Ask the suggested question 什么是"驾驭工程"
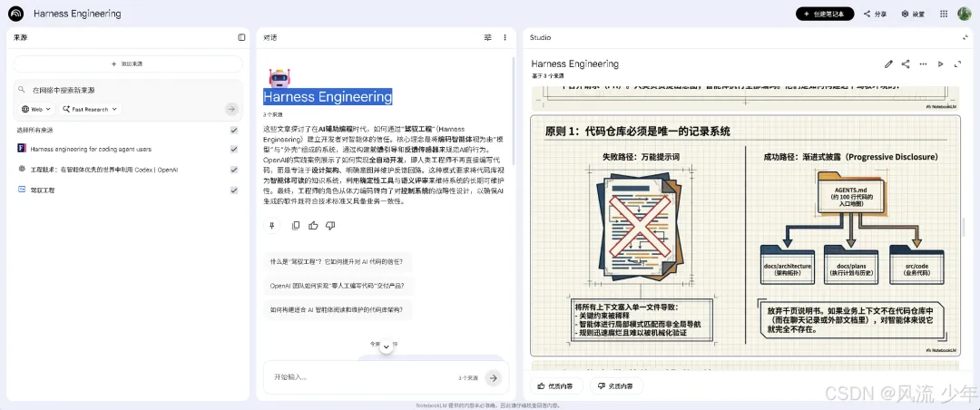This screenshot has width=980, height=410. point(337,261)
